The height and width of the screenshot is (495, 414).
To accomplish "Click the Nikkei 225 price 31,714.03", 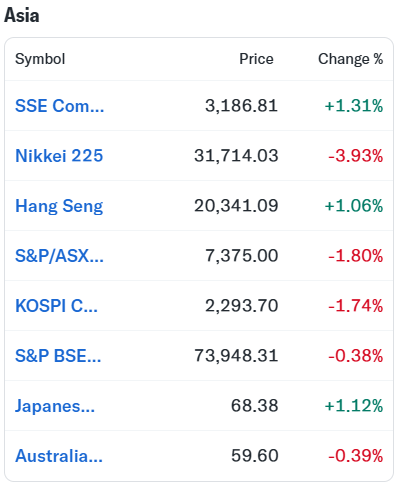I will (236, 156).
